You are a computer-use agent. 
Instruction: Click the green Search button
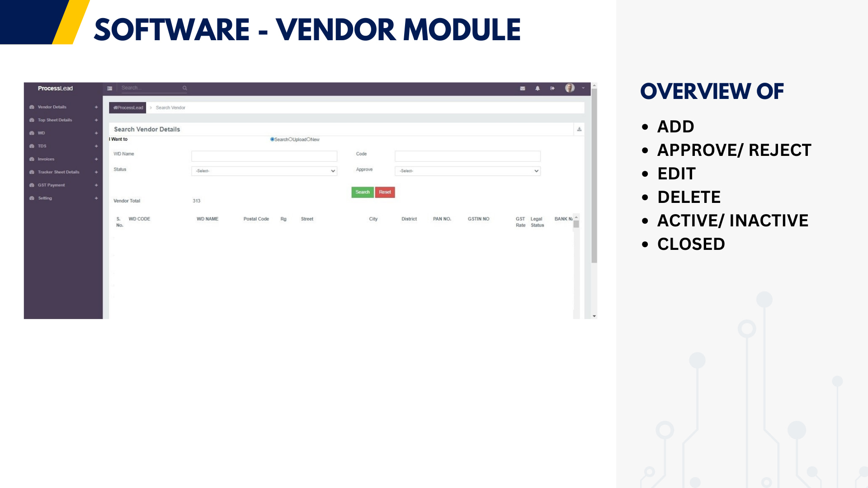pos(363,192)
